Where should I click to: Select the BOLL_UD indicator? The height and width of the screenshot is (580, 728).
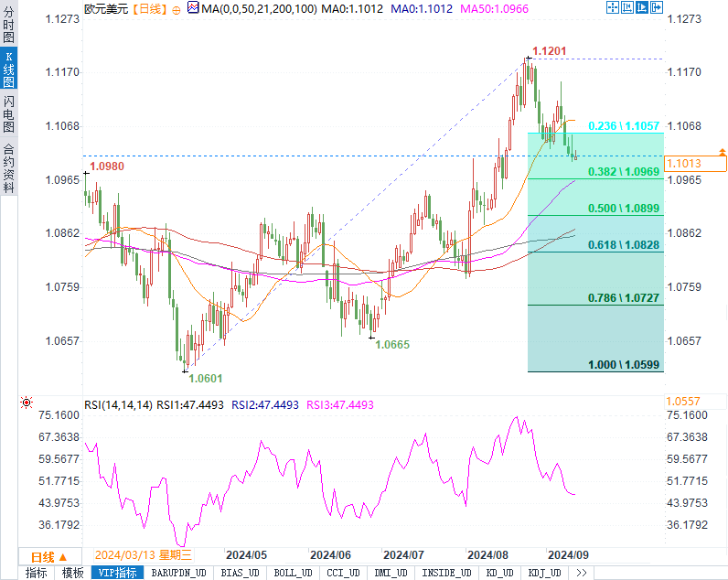pyautogui.click(x=293, y=573)
